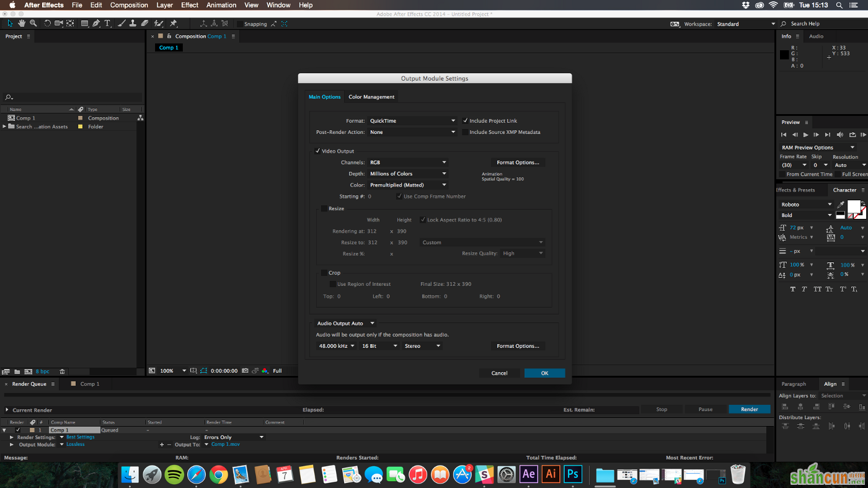Disable Include Project Link checkbox

click(465, 121)
